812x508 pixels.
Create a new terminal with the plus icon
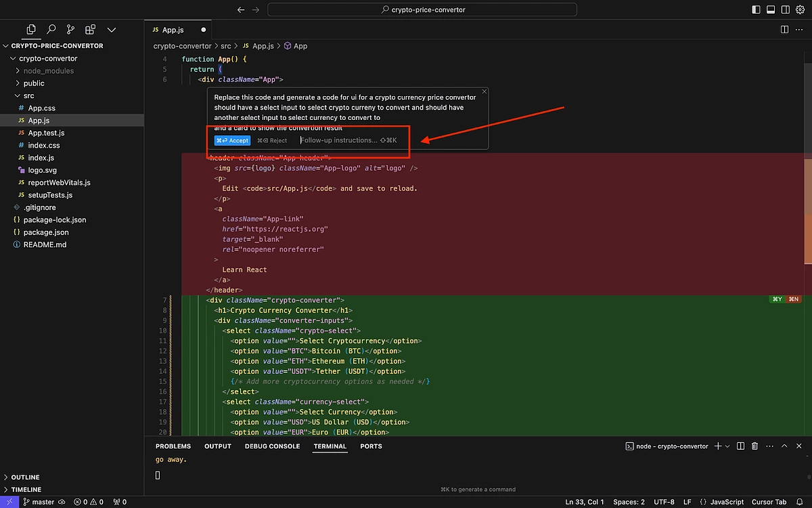click(718, 446)
